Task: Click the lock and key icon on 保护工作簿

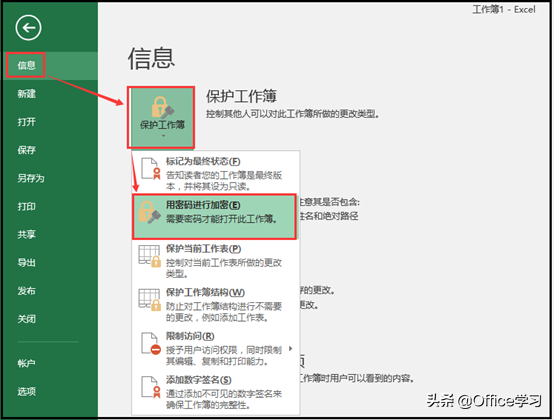Action: pyautogui.click(x=162, y=107)
